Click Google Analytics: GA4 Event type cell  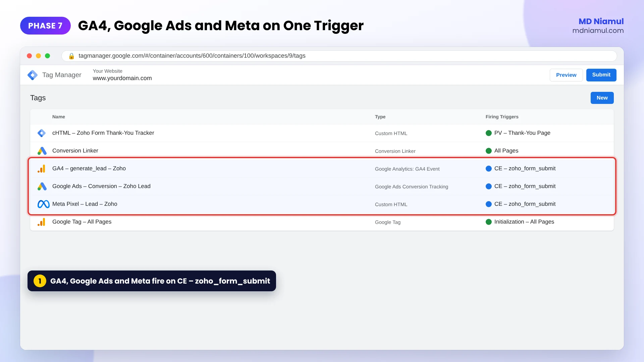407,169
